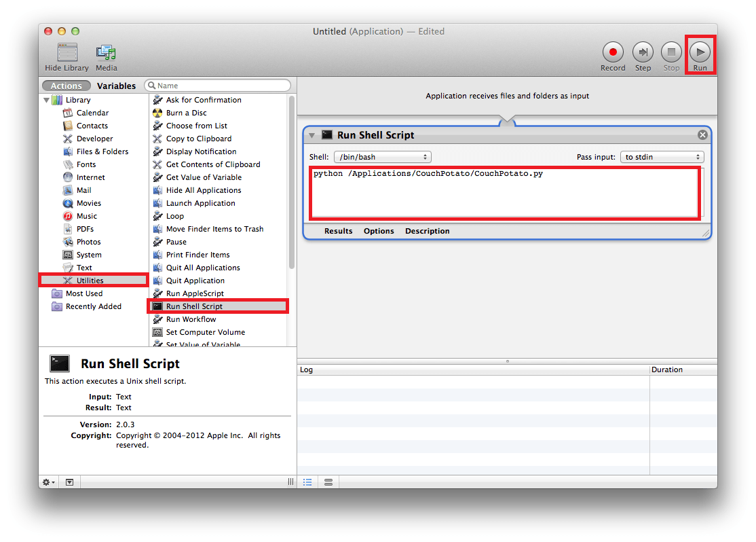The image size is (756, 542).
Task: Open the Shell /bin/bash dropdown
Action: (383, 157)
